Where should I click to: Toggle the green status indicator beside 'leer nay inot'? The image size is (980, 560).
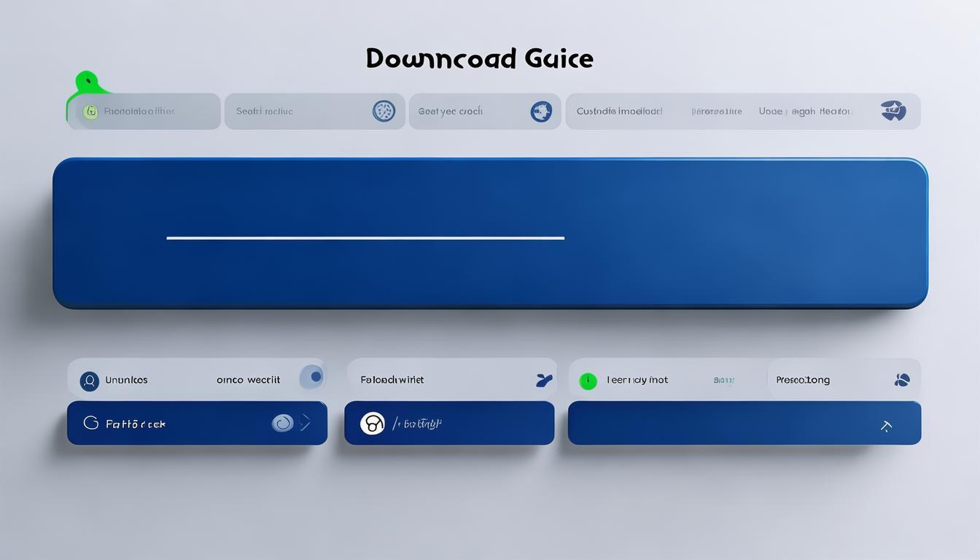click(x=588, y=381)
